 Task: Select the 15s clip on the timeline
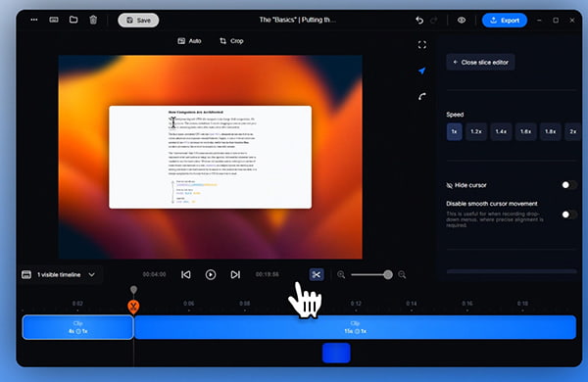pos(355,327)
